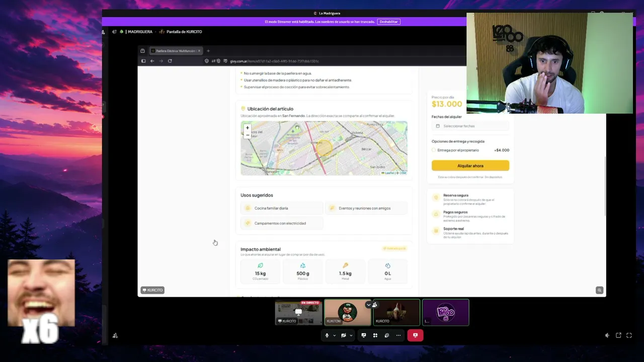
Task: Zoom in on the map
Action: pos(248,128)
